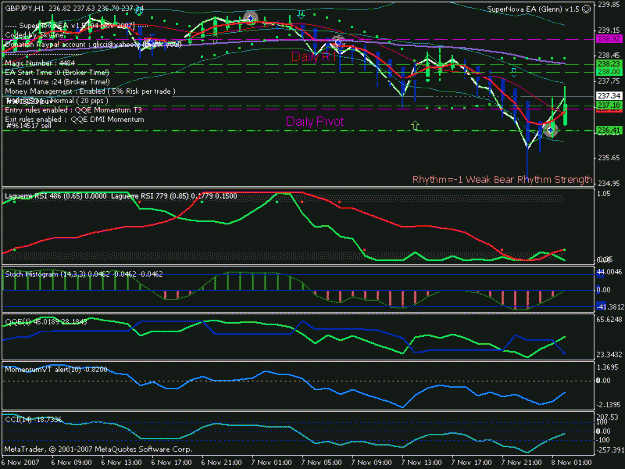Screen dimensions: 625x469
Task: Select the green 237.10 price label
Action: point(609,106)
